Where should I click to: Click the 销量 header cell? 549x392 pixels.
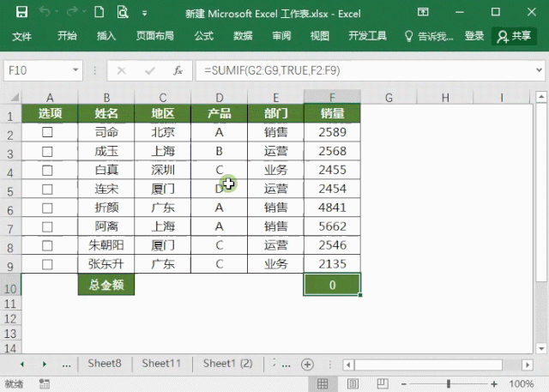click(x=332, y=113)
